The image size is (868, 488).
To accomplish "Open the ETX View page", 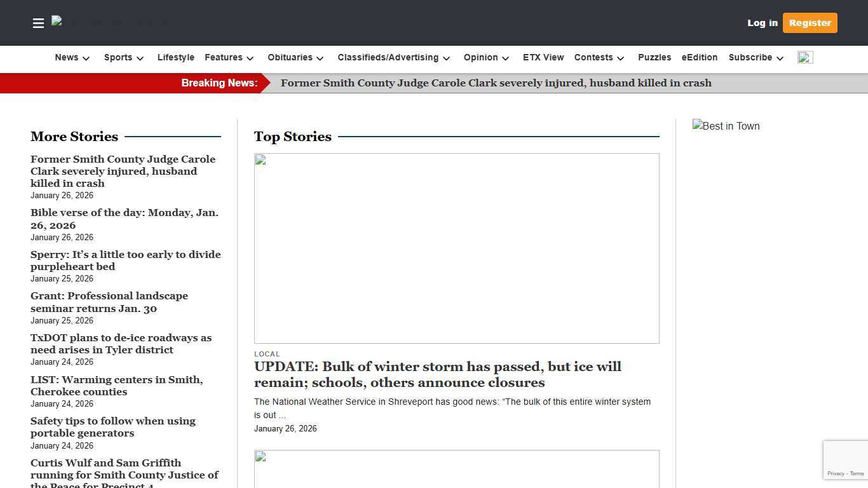I will click(x=543, y=58).
